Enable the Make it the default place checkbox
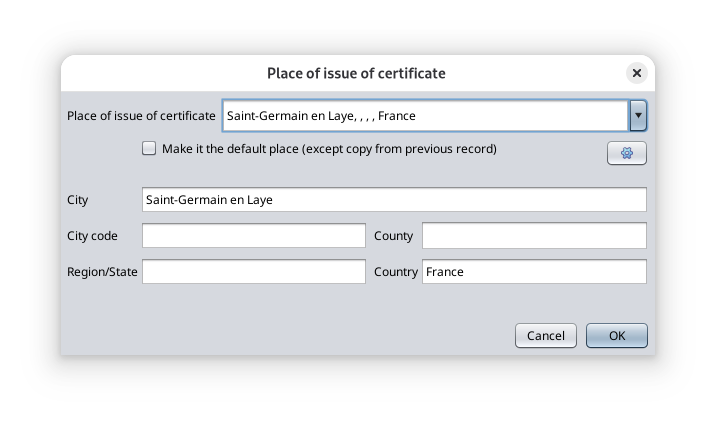 [149, 148]
